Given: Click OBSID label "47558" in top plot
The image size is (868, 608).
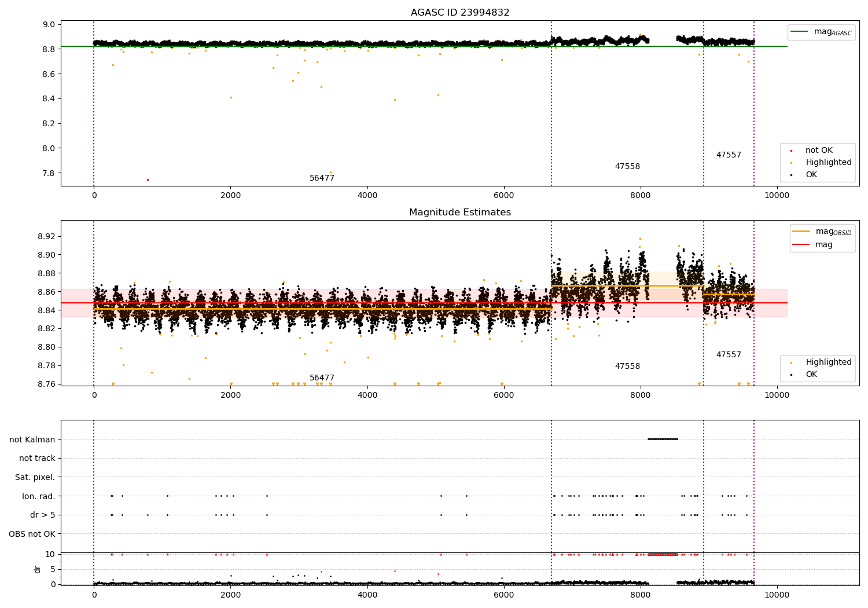Looking at the screenshot, I should pos(628,167).
